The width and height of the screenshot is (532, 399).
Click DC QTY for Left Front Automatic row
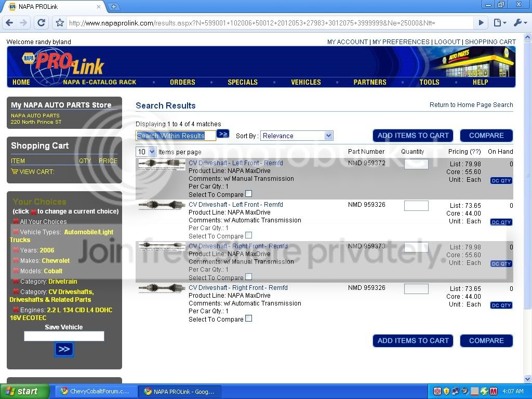(x=501, y=222)
